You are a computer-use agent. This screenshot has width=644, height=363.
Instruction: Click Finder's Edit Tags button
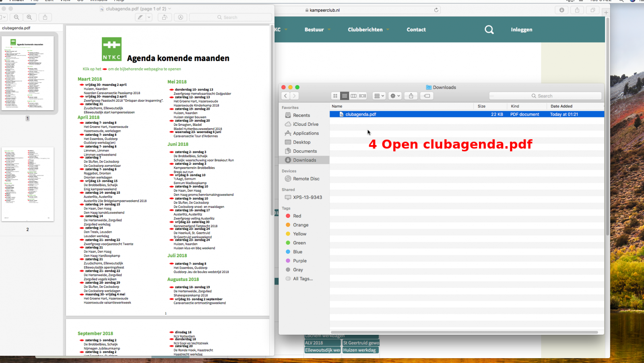point(427,96)
